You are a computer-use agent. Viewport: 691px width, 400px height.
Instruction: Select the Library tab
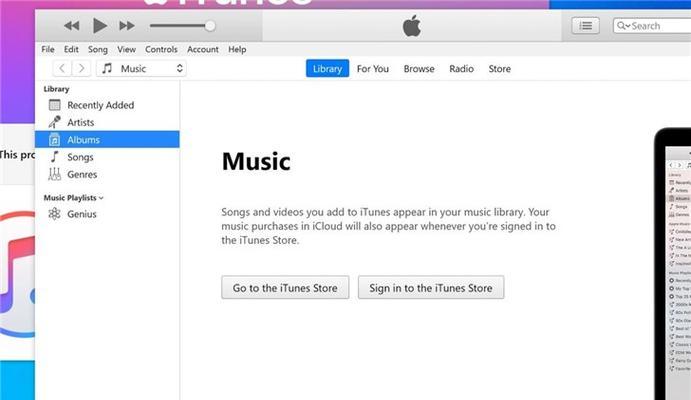[x=327, y=68]
